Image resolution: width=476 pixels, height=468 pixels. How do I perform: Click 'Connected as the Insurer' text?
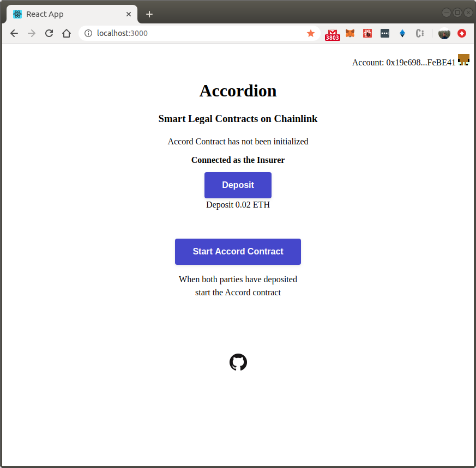(x=238, y=160)
